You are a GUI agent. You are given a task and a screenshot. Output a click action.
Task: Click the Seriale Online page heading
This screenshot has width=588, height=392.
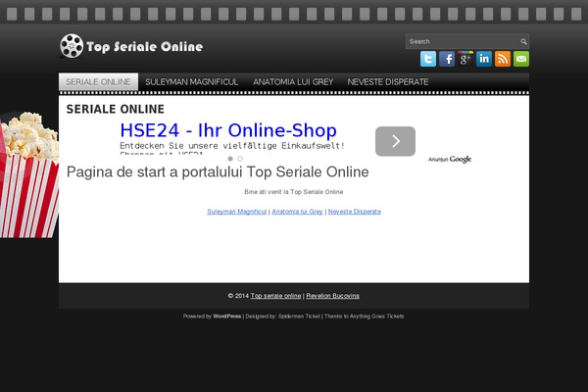point(115,109)
